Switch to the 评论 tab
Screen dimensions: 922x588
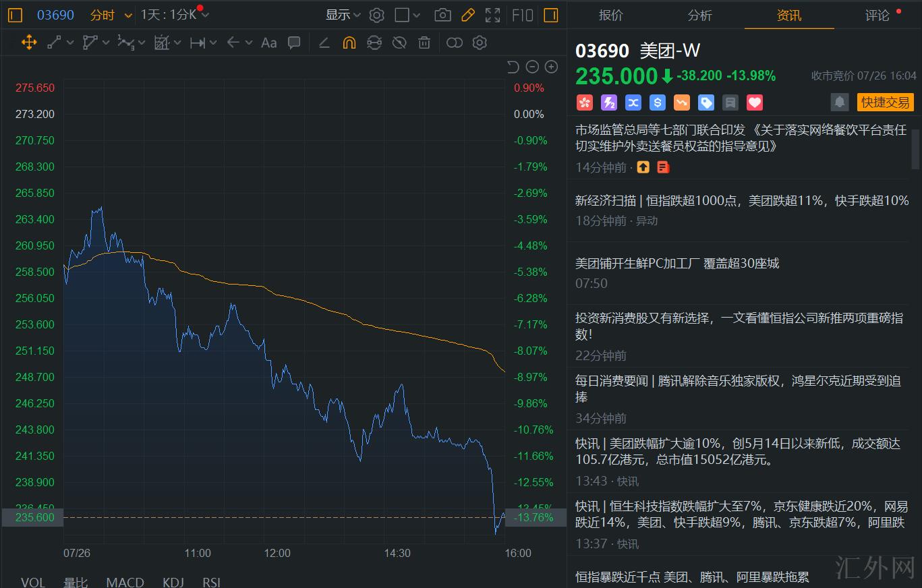pyautogui.click(x=877, y=15)
